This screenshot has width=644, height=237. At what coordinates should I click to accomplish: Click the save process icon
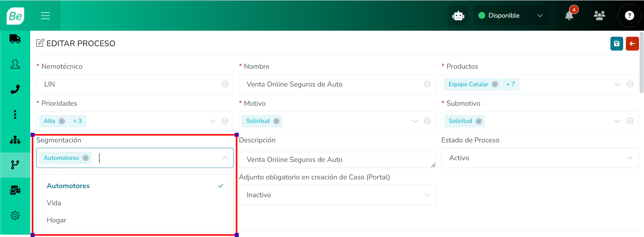616,44
